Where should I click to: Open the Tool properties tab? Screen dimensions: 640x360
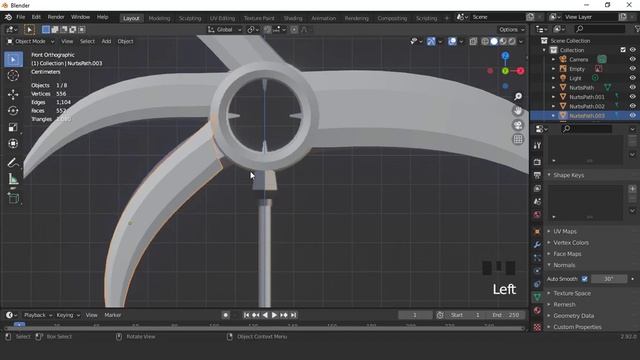click(537, 146)
